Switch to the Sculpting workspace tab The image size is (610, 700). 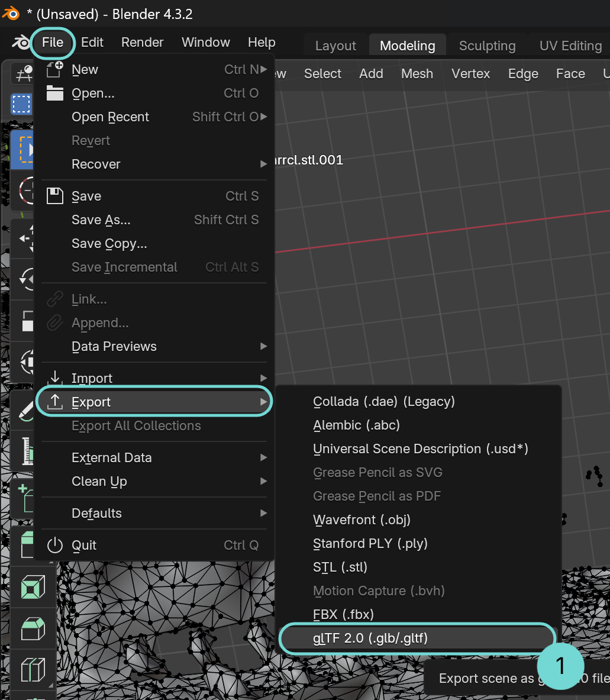coord(486,46)
